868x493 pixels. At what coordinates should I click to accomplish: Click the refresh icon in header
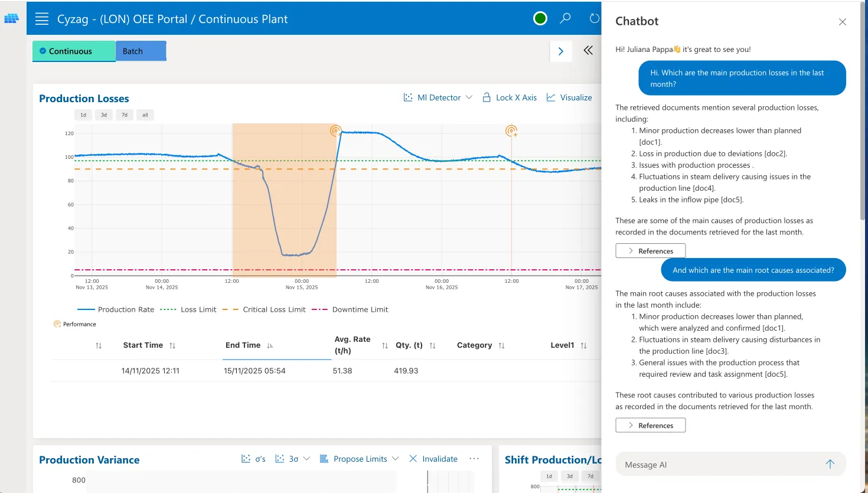click(594, 18)
